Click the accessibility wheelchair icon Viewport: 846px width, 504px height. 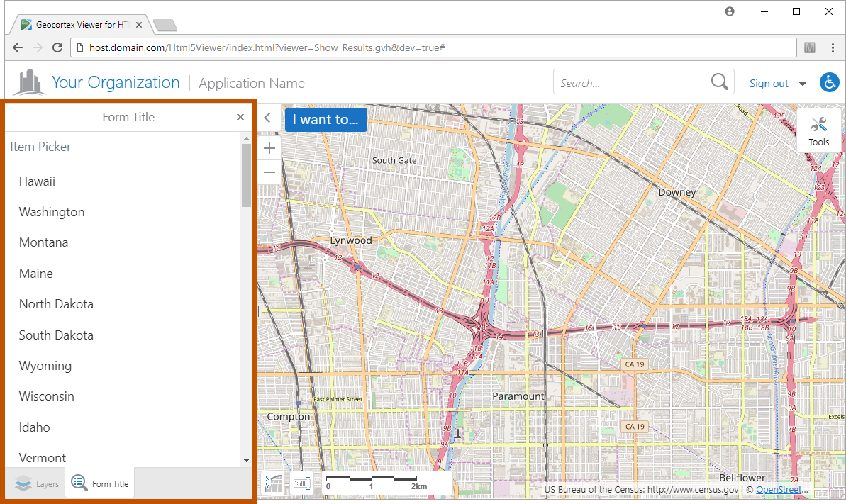[829, 83]
